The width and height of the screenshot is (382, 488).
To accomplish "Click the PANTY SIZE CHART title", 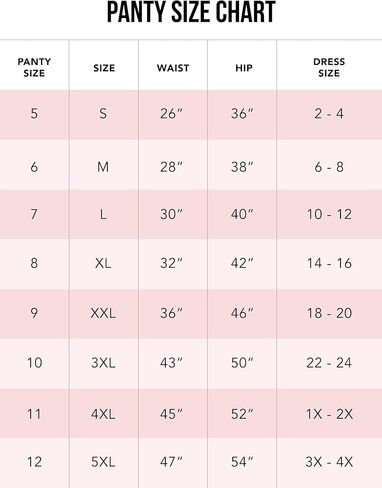I will point(191,12).
